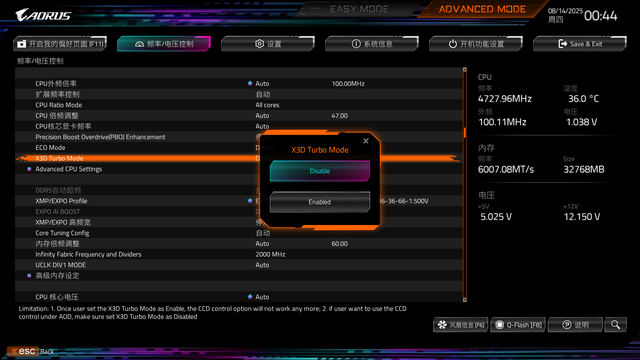Image resolution: width=640 pixels, height=360 pixels.
Task: Open the UCLK DIV1 MODE setting
Action: (x=238, y=264)
